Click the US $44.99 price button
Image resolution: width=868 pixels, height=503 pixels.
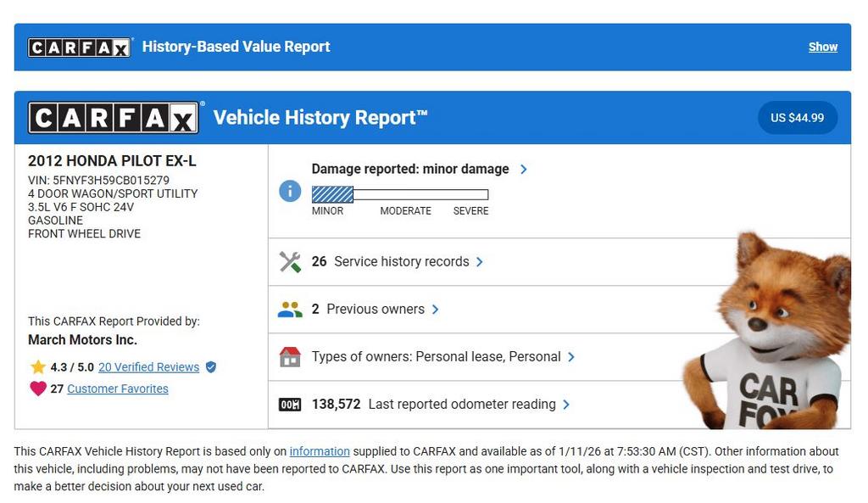[x=797, y=118]
